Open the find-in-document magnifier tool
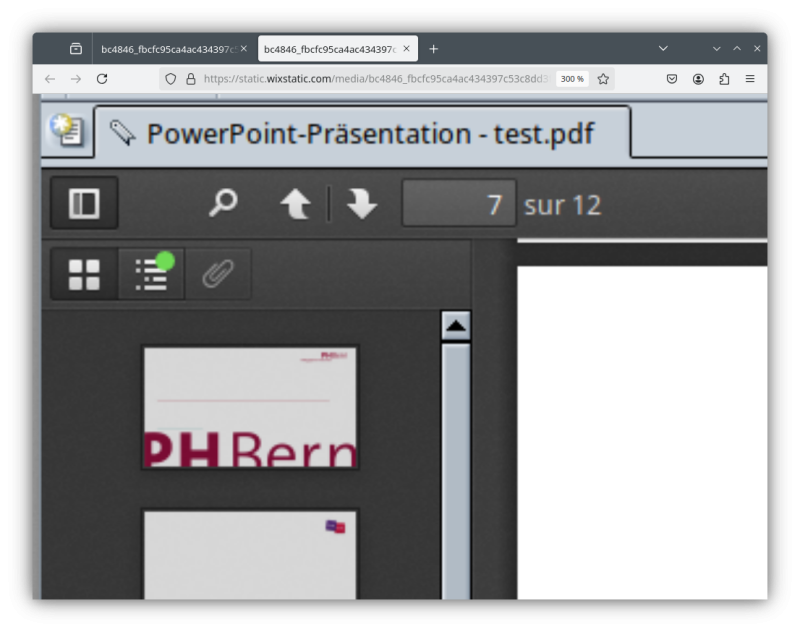Image resolution: width=800 pixels, height=632 pixels. [x=223, y=204]
